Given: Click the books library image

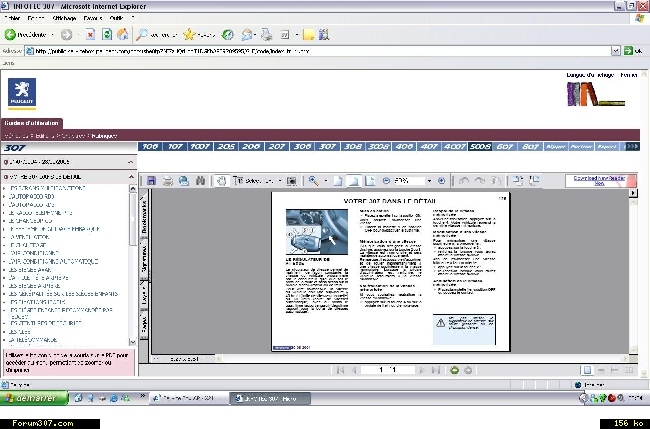Looking at the screenshot, I should click(x=596, y=95).
